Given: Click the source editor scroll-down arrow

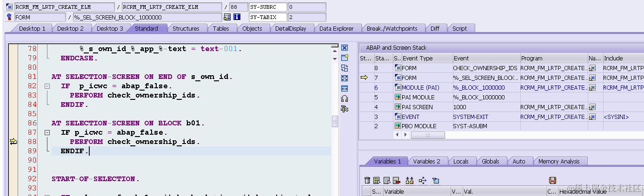Looking at the screenshot, I should 335,59.
